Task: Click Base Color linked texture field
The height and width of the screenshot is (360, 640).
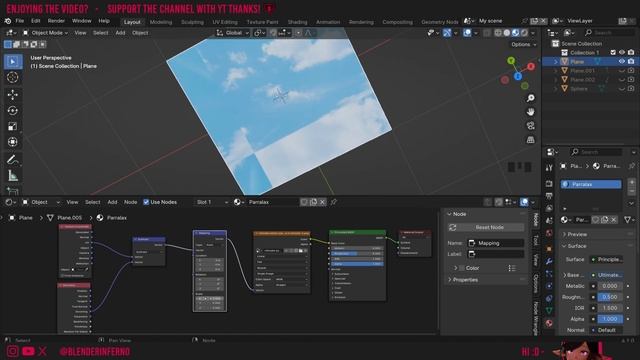Action: [x=607, y=275]
